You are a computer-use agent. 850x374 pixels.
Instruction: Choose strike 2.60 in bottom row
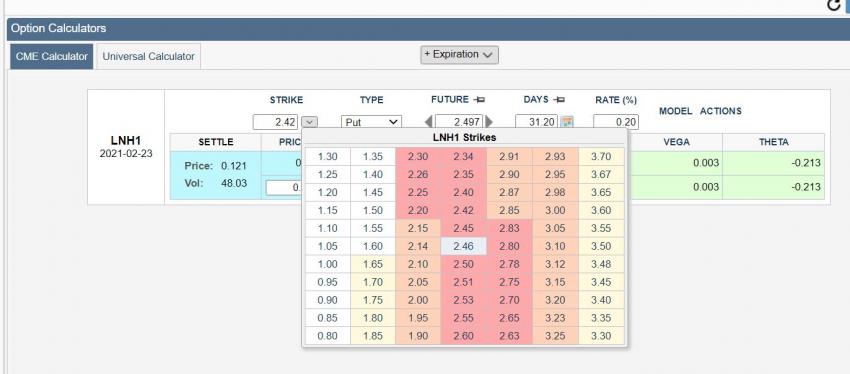[463, 336]
